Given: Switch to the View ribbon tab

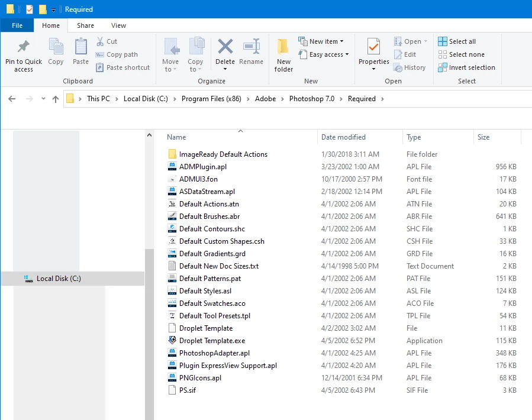Looking at the screenshot, I should [x=118, y=25].
